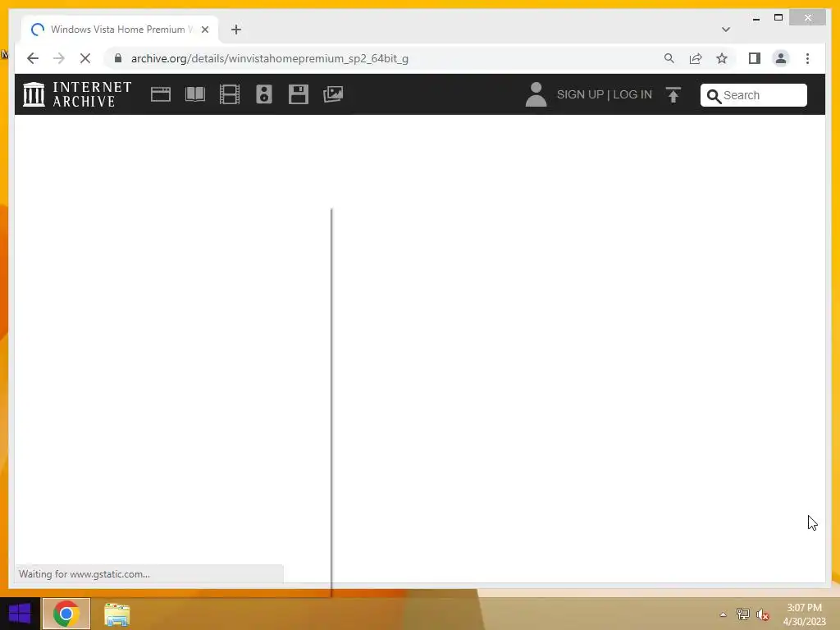This screenshot has height=630, width=840.
Task: Close the Windows Vista Home Premium tab
Action: pos(205,30)
